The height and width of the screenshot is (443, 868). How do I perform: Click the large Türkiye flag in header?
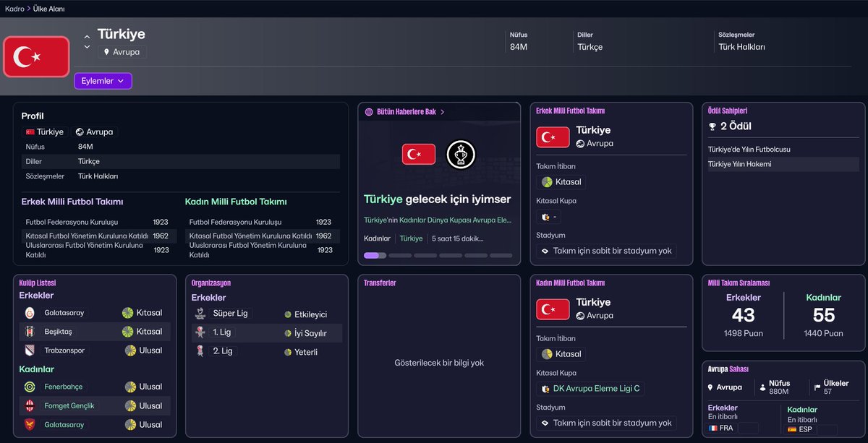coord(36,56)
